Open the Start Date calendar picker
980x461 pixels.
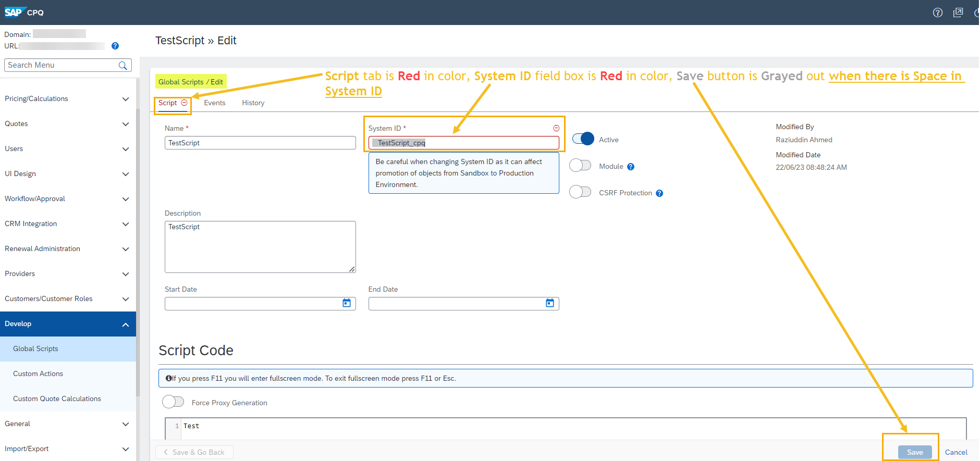pyautogui.click(x=347, y=303)
